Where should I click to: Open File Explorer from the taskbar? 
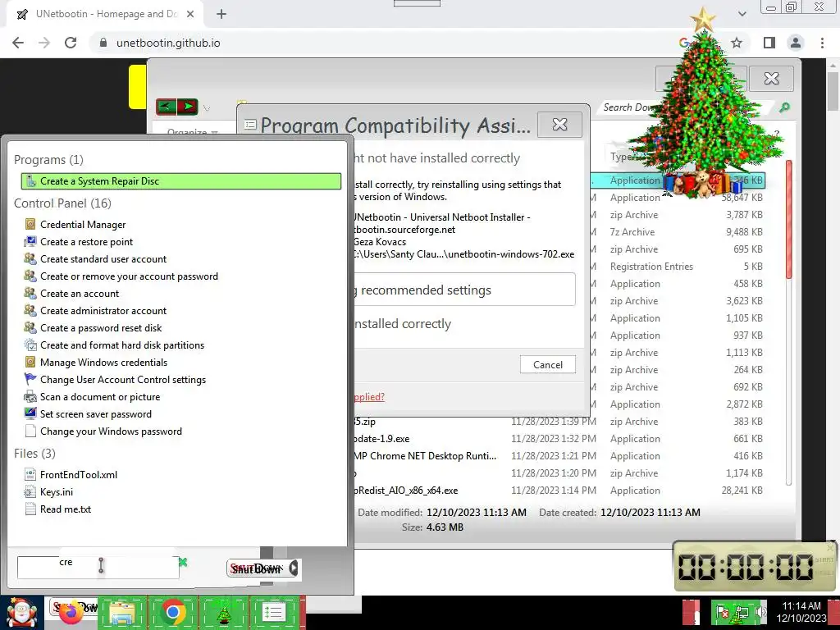coord(122,613)
